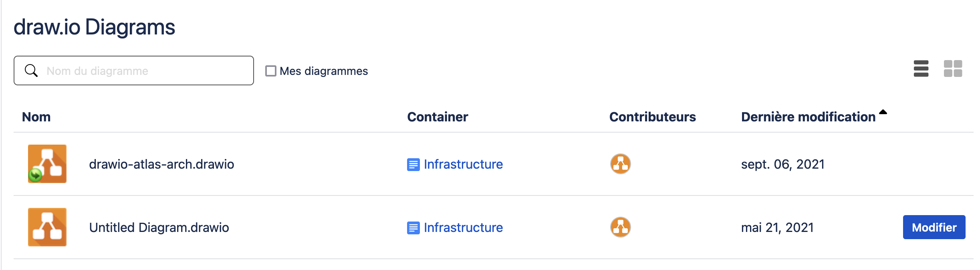The height and width of the screenshot is (270, 980).
Task: Open the Infrastructure container link
Action: (463, 164)
